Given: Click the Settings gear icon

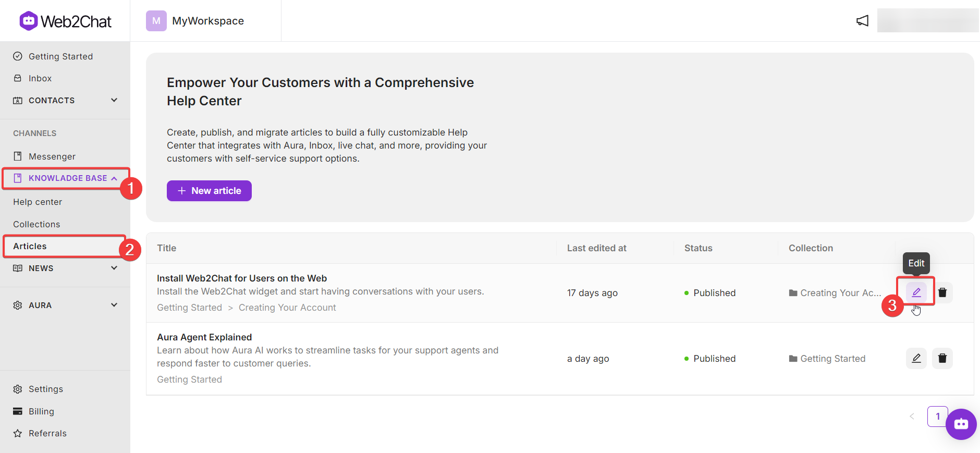Looking at the screenshot, I should tap(18, 389).
